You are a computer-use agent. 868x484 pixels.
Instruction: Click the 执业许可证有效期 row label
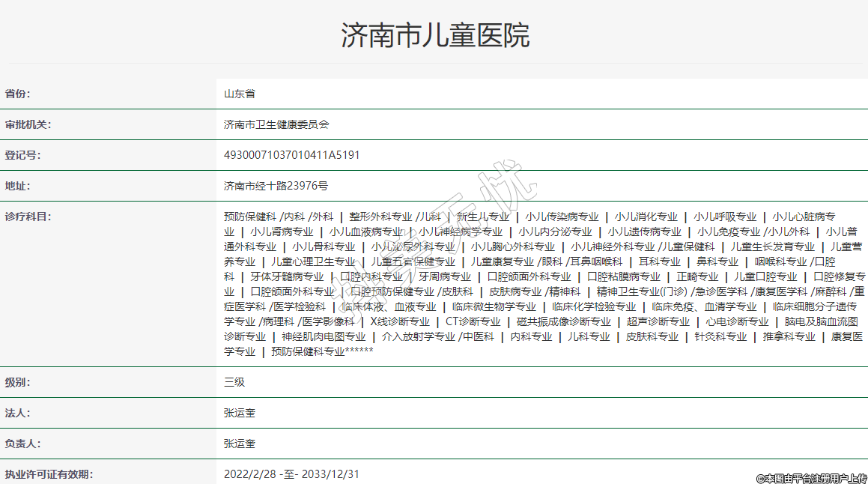point(48,474)
